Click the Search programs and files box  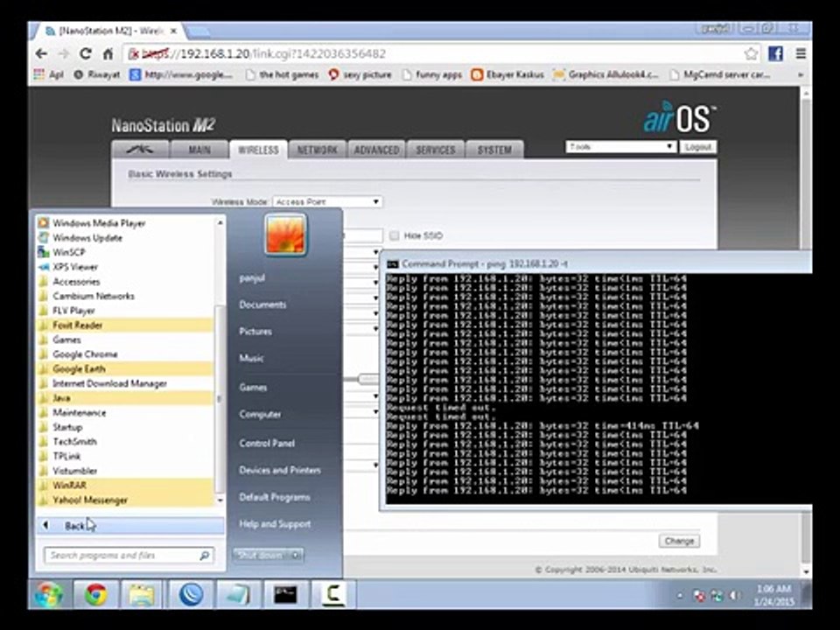[129, 556]
